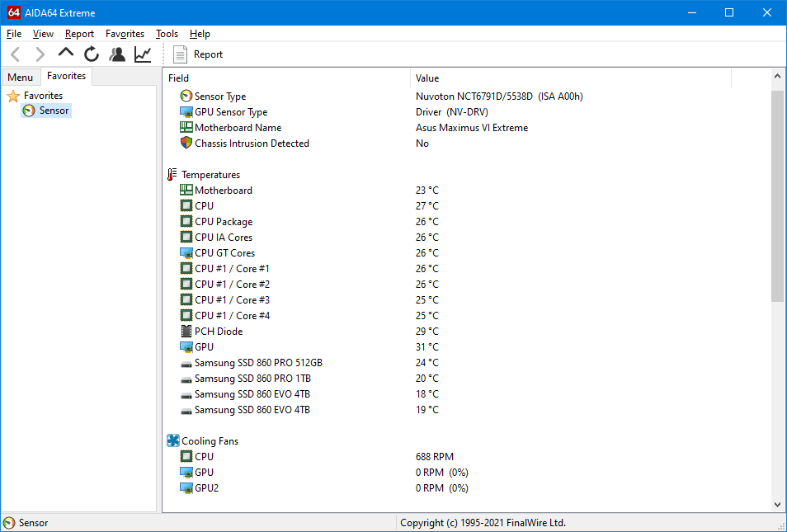Select the CPU #1 / Core #3 row
The width and height of the screenshot is (787, 532).
click(233, 299)
